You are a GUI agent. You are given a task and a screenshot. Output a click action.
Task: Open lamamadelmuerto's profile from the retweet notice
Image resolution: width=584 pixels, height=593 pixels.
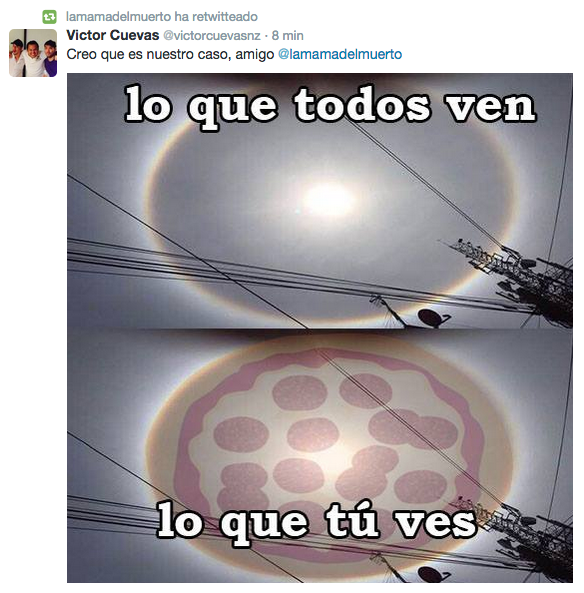coord(118,17)
